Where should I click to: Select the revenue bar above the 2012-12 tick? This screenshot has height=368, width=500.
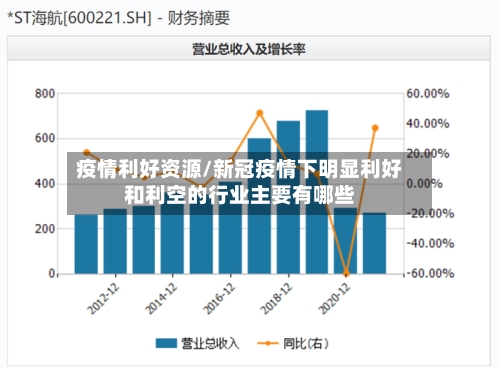tap(115, 241)
